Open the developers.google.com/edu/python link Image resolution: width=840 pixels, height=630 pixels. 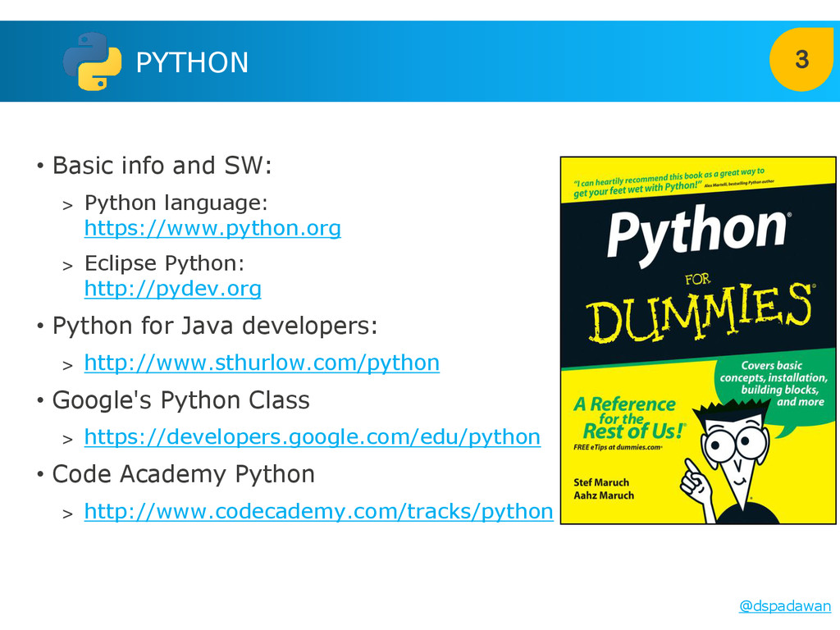[x=313, y=436]
